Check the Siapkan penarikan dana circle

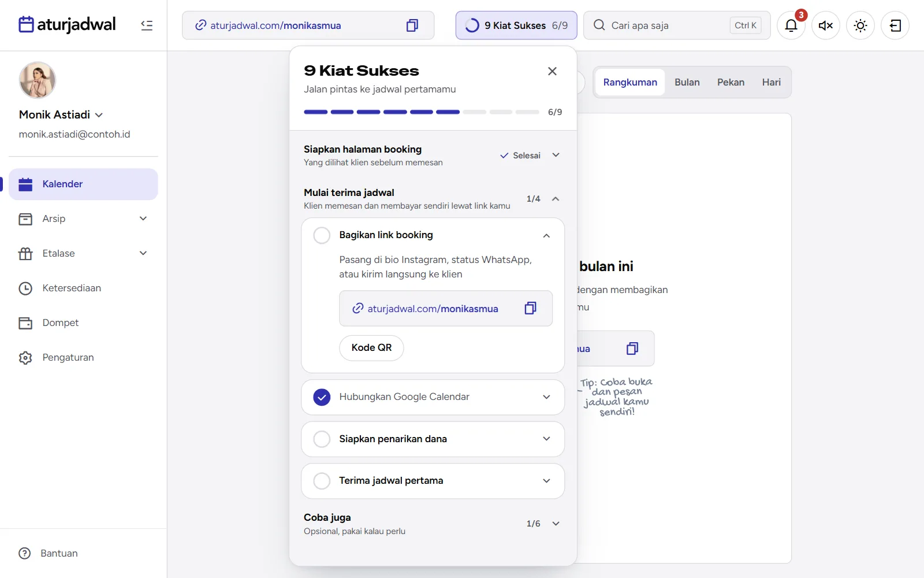click(322, 439)
